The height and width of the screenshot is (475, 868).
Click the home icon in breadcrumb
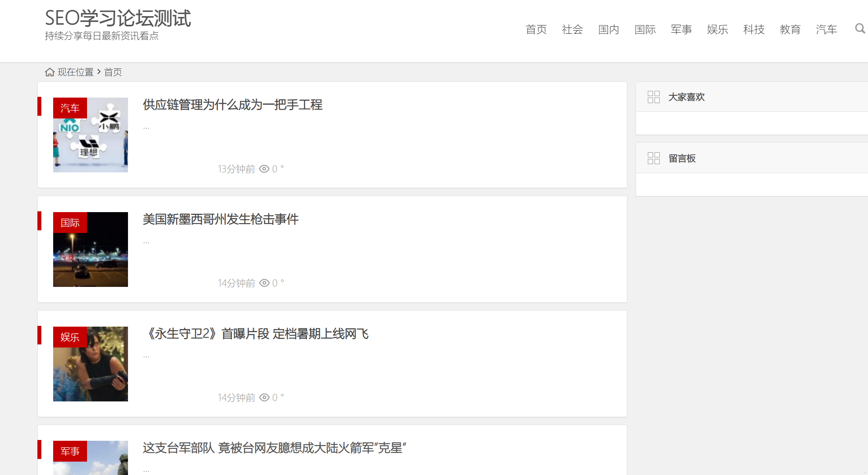pyautogui.click(x=50, y=72)
